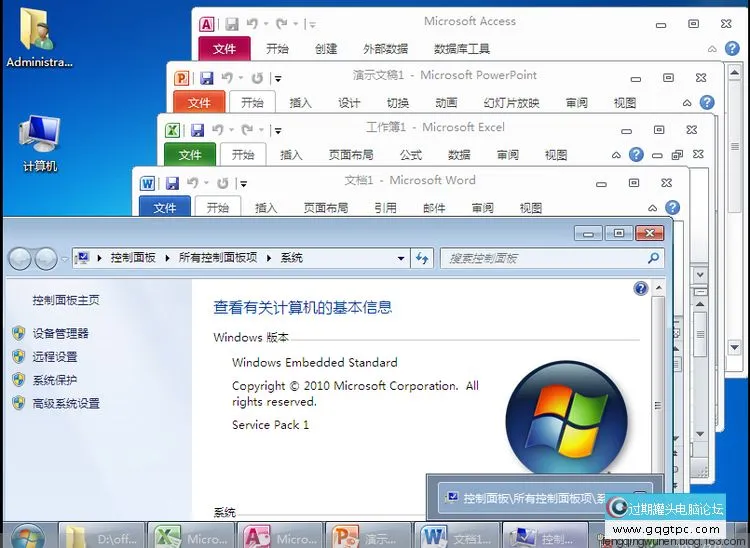Click Forward button in Control Panel

pos(46,259)
